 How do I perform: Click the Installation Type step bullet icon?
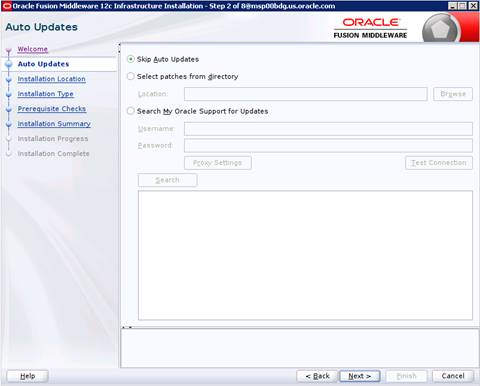(x=9, y=95)
